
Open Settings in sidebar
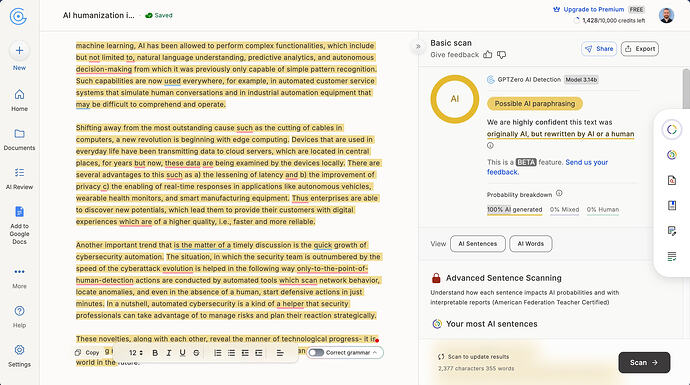(19, 356)
